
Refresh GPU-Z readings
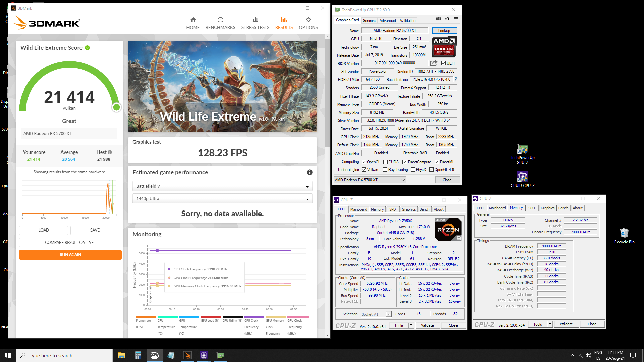(x=447, y=19)
